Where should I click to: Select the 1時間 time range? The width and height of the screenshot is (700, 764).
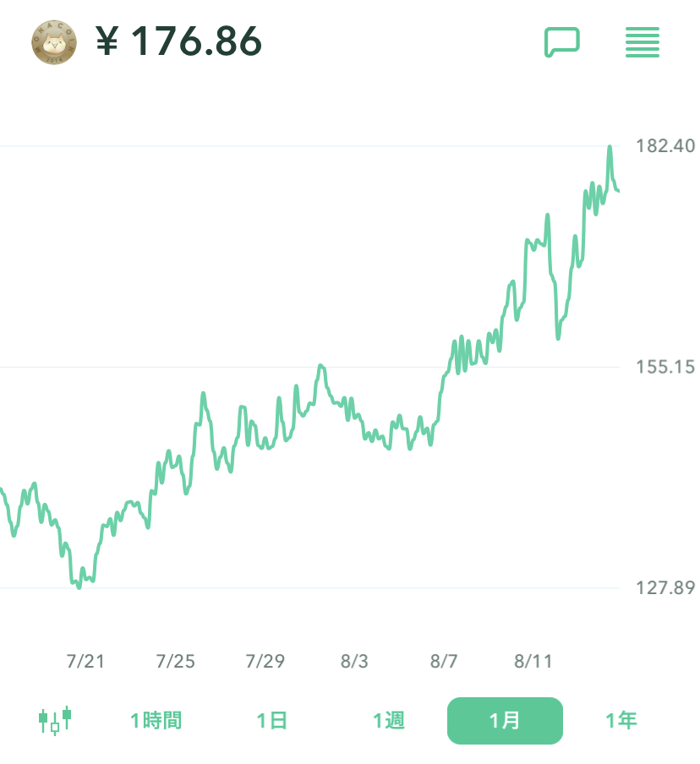[x=156, y=721]
